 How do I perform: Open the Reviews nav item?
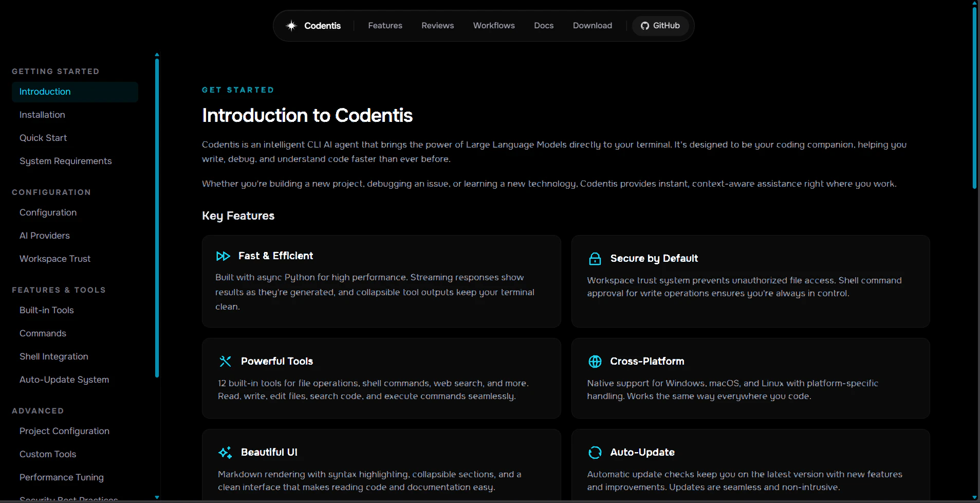pyautogui.click(x=438, y=26)
